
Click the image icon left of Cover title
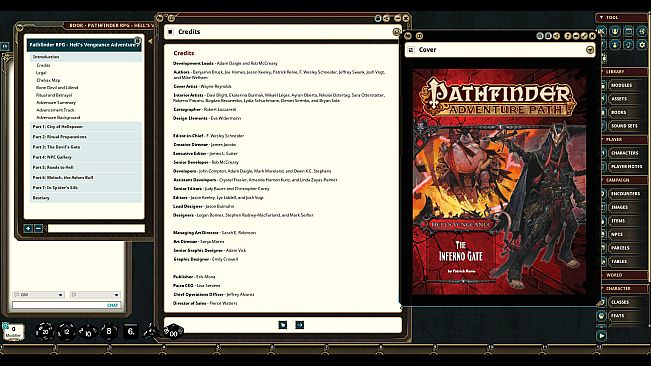[411, 50]
